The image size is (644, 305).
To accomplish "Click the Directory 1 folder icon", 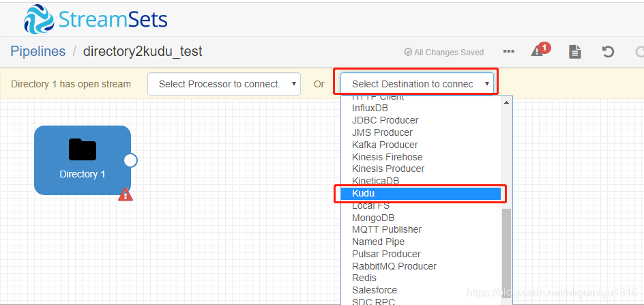I will pos(82,149).
